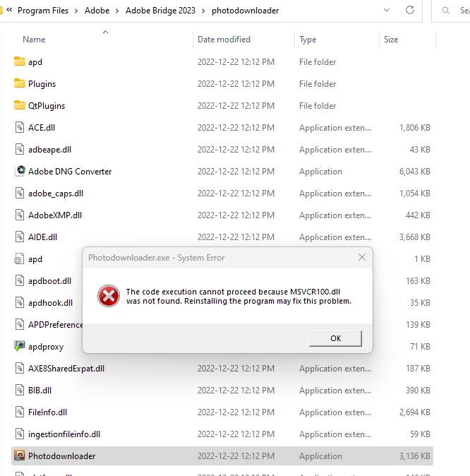Click the File folder type of Plugins
This screenshot has height=476, width=470.
tap(318, 84)
